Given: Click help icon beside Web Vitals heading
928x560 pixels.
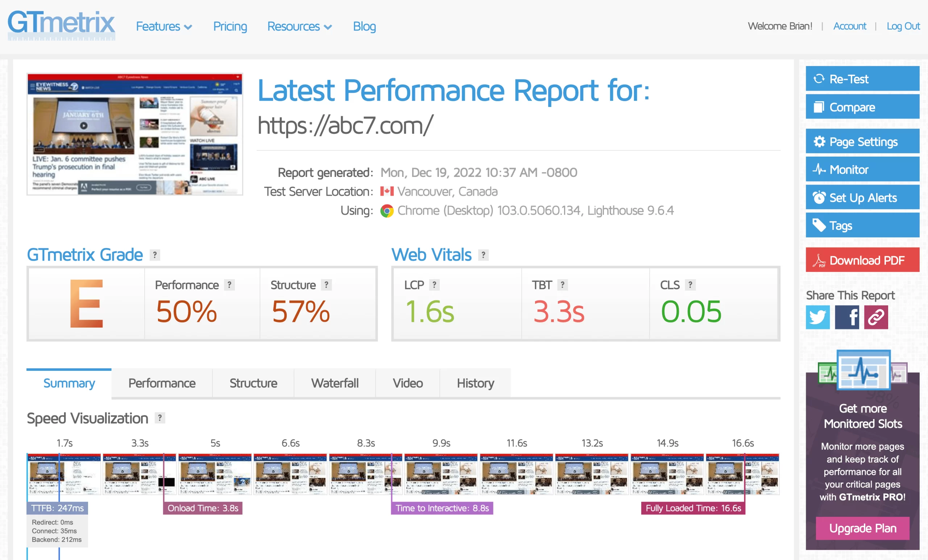Looking at the screenshot, I should [483, 255].
